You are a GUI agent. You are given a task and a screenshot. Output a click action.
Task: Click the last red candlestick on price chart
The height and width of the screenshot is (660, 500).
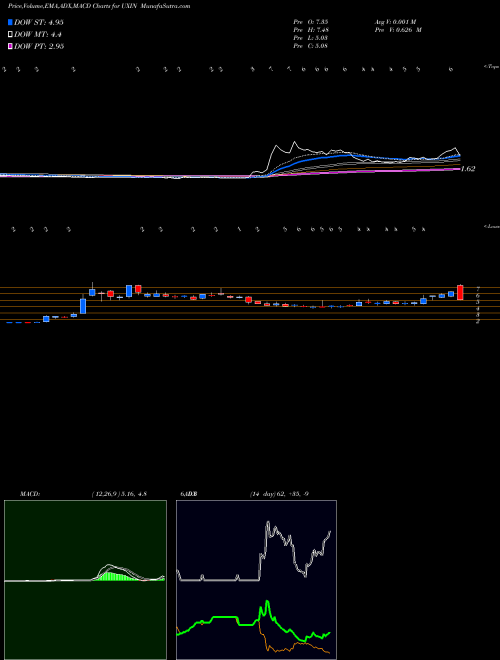tap(460, 292)
